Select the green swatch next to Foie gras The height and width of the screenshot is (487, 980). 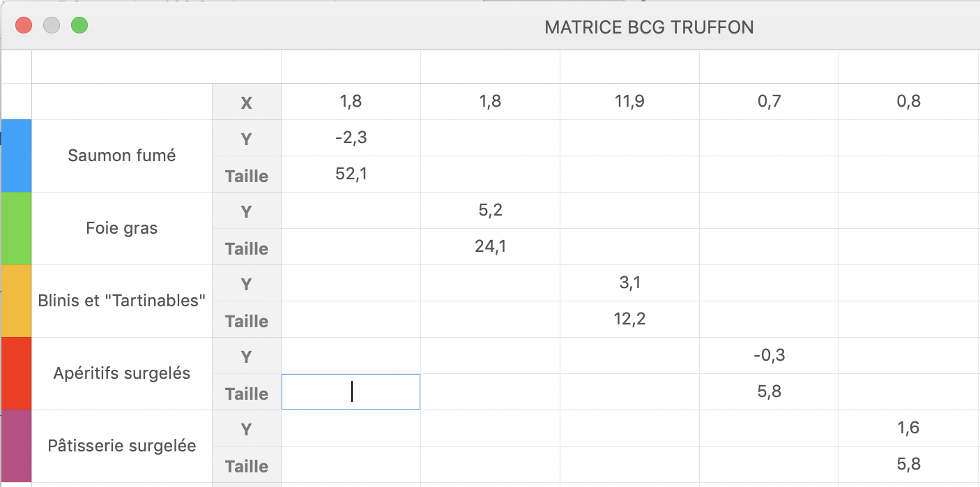(x=17, y=228)
